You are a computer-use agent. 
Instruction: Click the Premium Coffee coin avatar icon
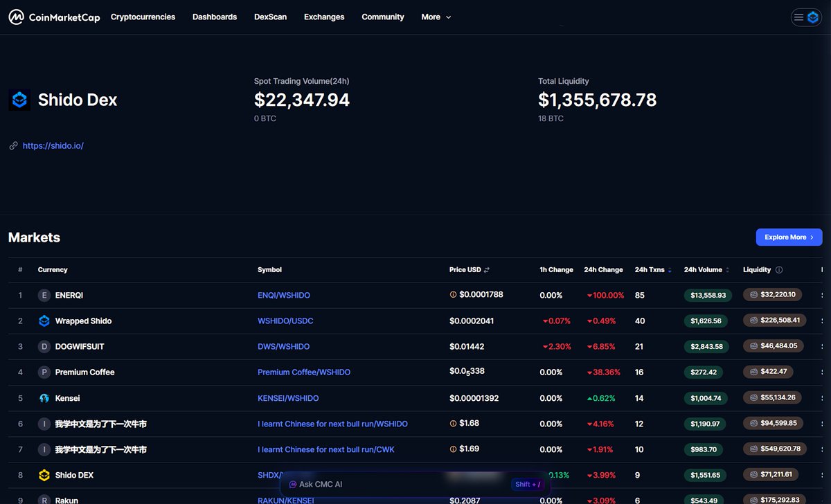[x=44, y=372]
